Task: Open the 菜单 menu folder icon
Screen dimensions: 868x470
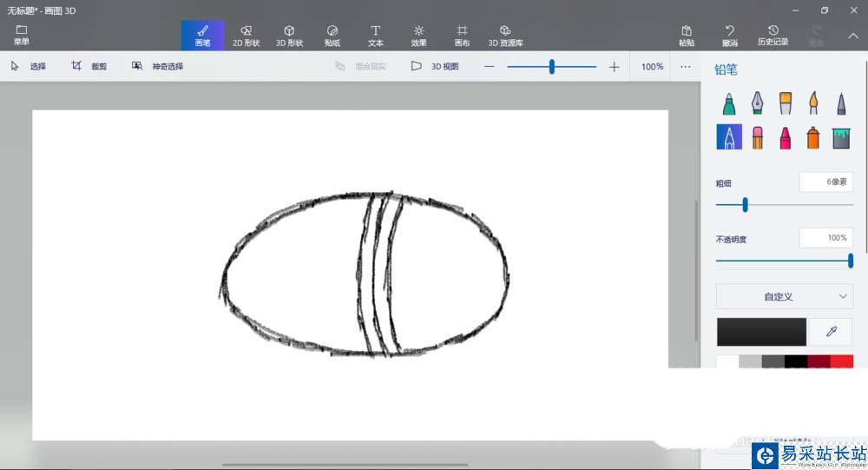Action: [x=22, y=35]
